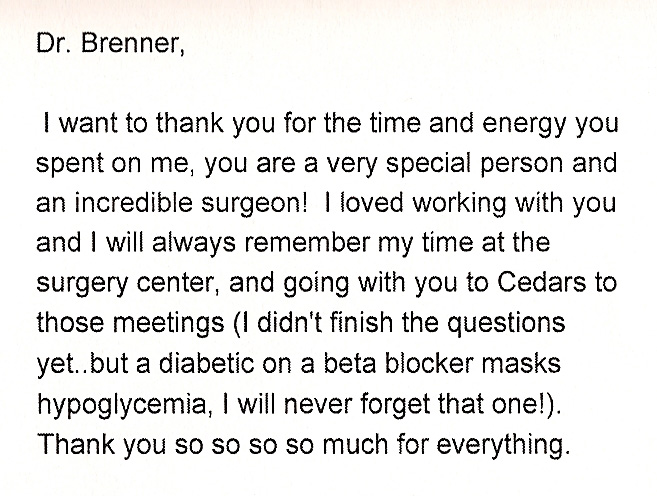The width and height of the screenshot is (657, 496).
Task: Click the word "diabetic"
Action: coord(206,363)
